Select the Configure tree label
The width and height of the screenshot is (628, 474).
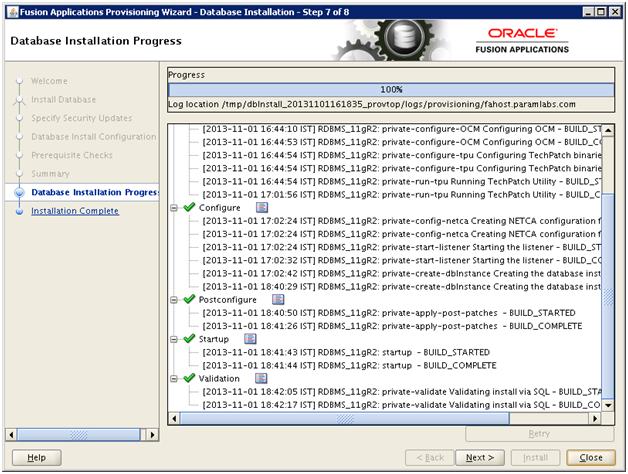point(219,208)
